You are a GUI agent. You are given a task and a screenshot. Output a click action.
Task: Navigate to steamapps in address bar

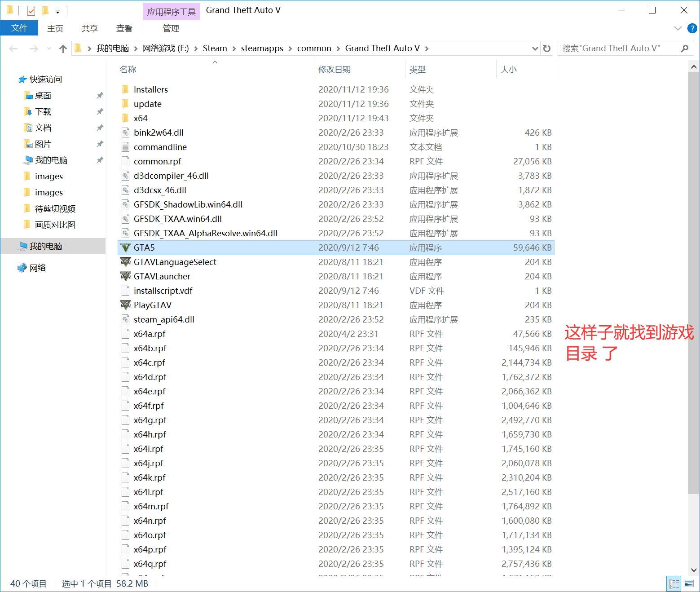[262, 49]
